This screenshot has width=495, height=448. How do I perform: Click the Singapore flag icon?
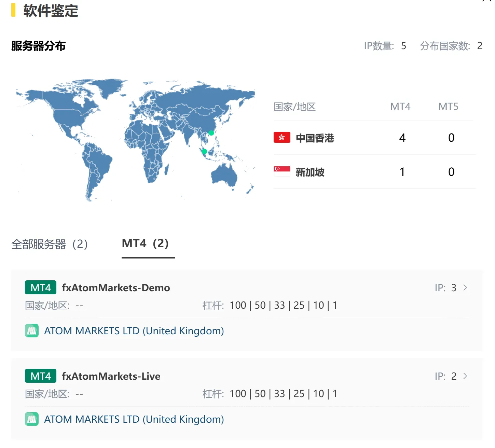pos(282,171)
